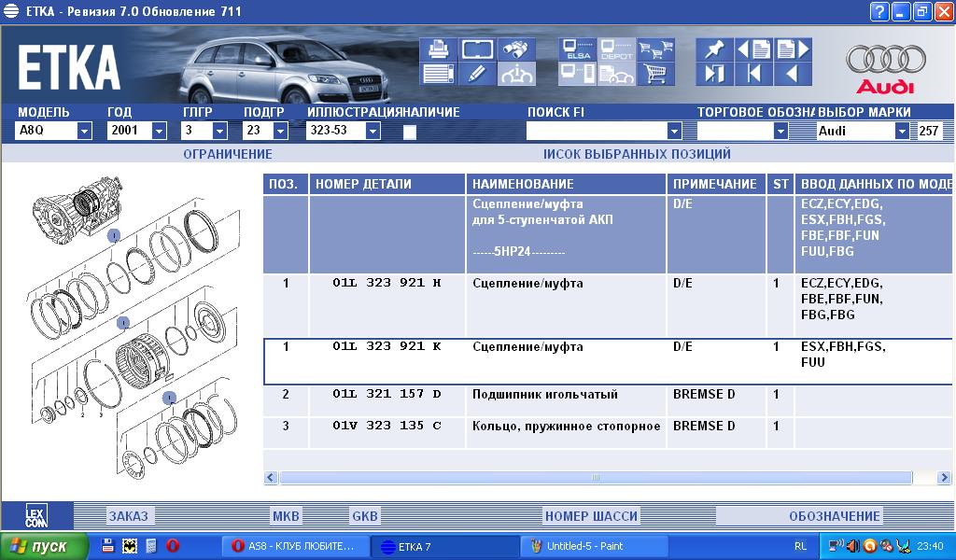The height and width of the screenshot is (560, 956).
Task: Go to next page with the document arrow icon
Action: (x=793, y=50)
